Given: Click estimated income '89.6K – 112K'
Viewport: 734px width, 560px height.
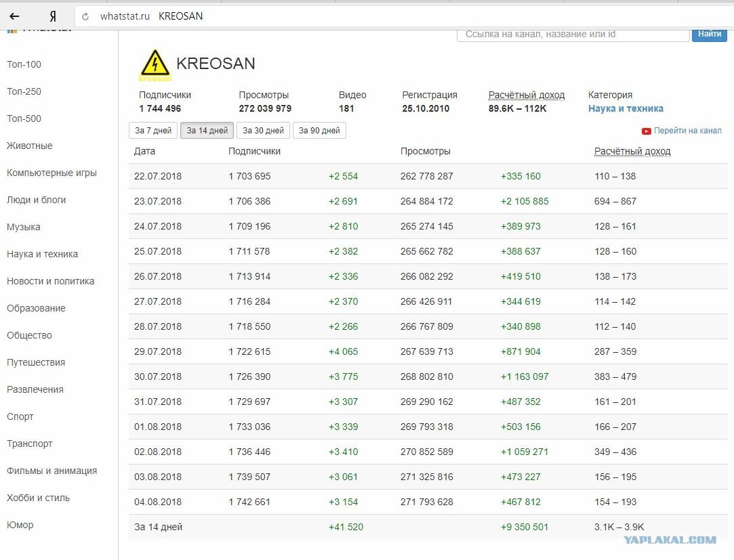Looking at the screenshot, I should [x=517, y=108].
